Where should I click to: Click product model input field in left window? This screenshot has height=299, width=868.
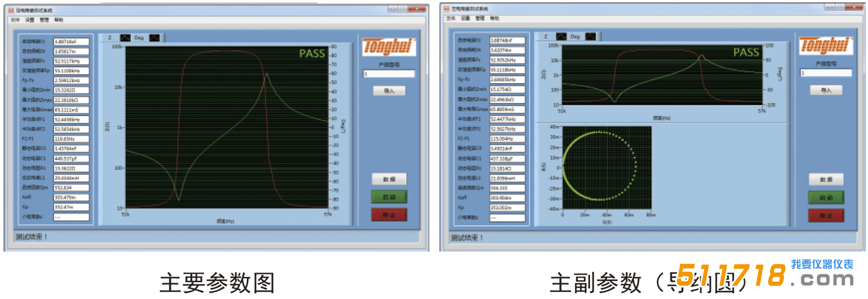click(x=389, y=74)
